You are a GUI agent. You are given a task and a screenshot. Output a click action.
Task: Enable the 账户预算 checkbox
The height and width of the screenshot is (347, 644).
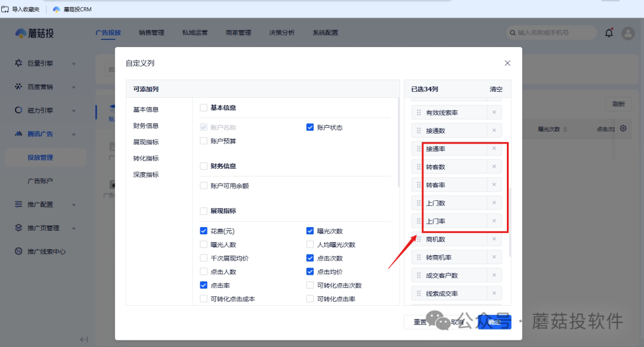[x=203, y=141]
